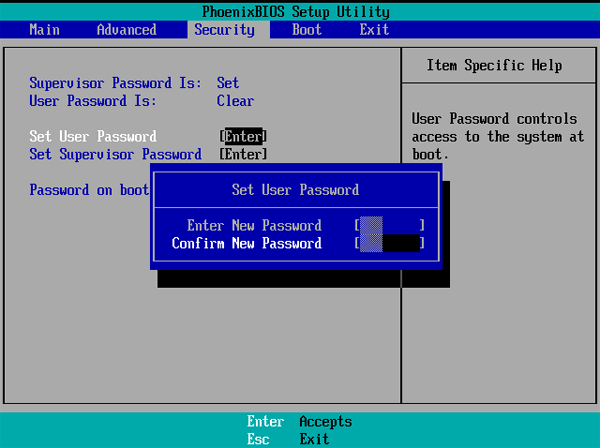Viewport: 600px width, 448px height.
Task: Click 'Esc Exit' in the footer
Action: tap(288, 439)
